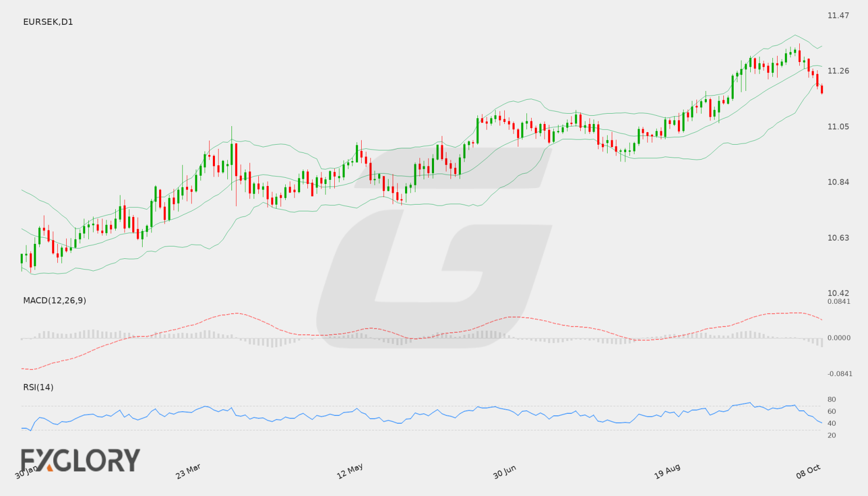Screen dimensions: 868x496
Task: Click the 23 Mar date label
Action: coord(188,471)
